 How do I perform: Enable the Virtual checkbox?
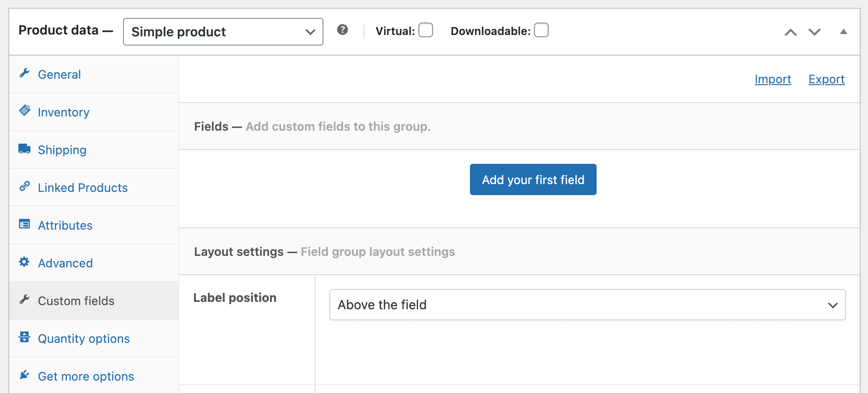pos(426,30)
